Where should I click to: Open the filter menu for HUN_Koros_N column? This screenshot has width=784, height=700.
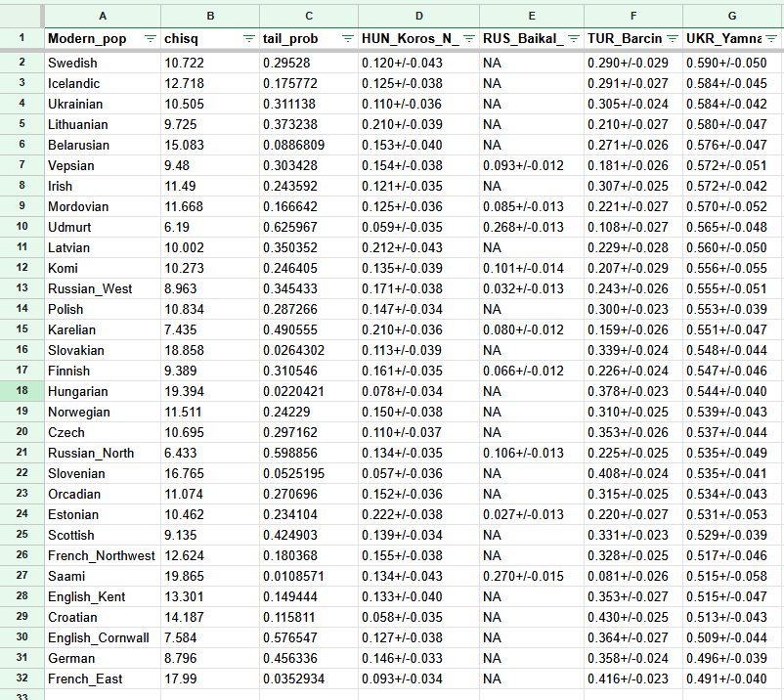469,38
